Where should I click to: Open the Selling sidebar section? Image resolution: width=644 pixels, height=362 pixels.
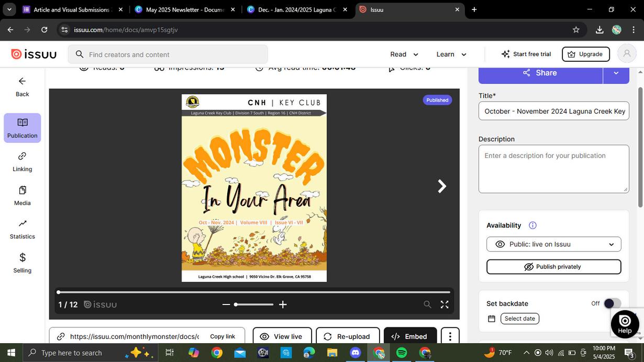22,263
